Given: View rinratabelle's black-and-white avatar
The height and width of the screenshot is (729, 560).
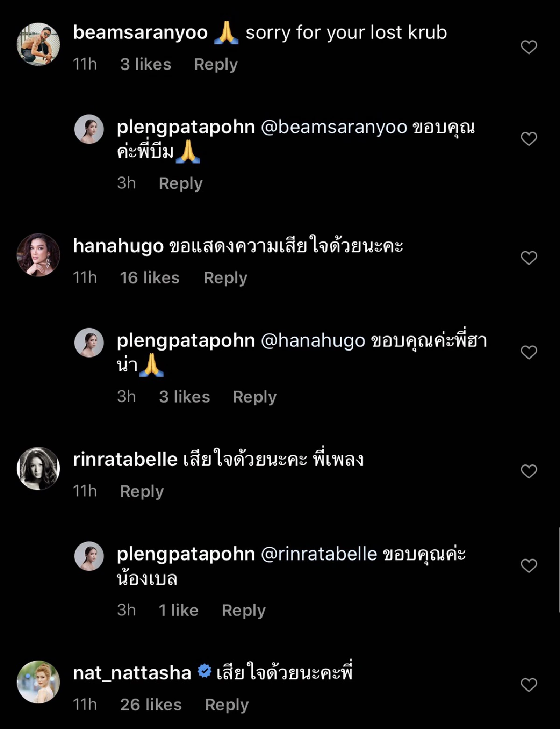Looking at the screenshot, I should click(38, 468).
